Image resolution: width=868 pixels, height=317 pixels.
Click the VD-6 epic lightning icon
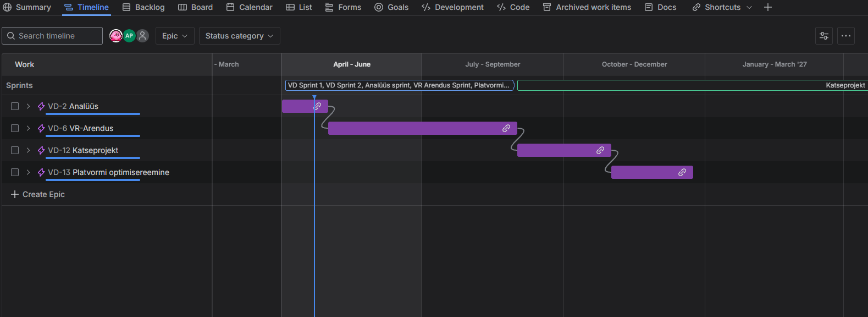41,128
